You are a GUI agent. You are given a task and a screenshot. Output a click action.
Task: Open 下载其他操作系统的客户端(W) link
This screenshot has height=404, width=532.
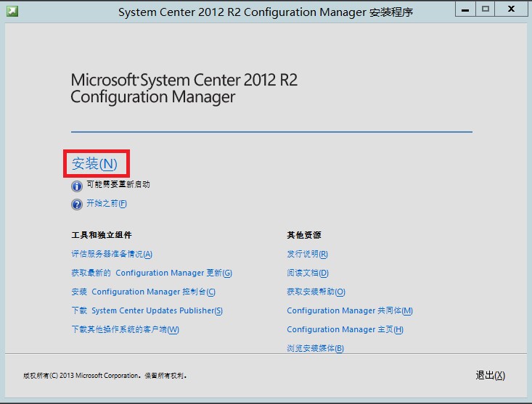pos(125,329)
